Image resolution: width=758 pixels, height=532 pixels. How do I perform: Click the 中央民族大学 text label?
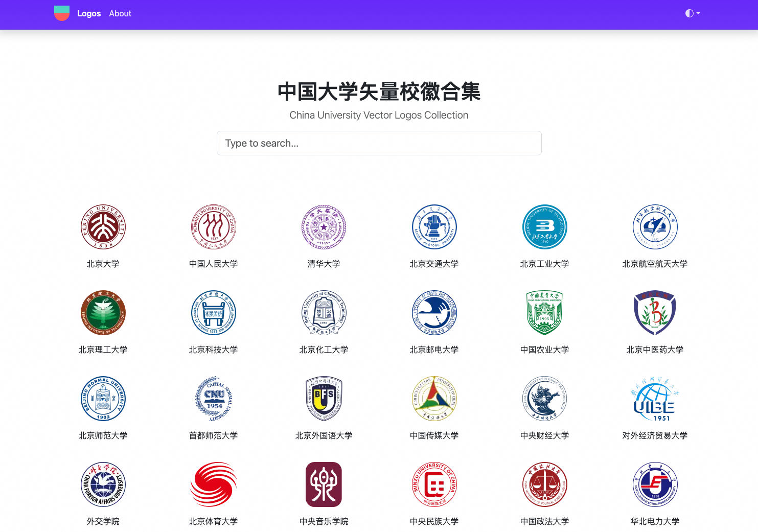[434, 521]
